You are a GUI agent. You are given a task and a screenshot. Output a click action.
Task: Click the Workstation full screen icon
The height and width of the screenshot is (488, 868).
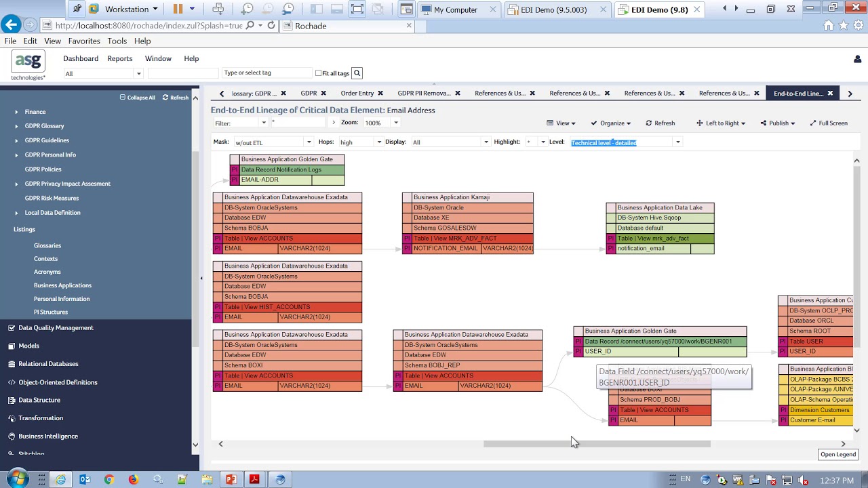357,9
